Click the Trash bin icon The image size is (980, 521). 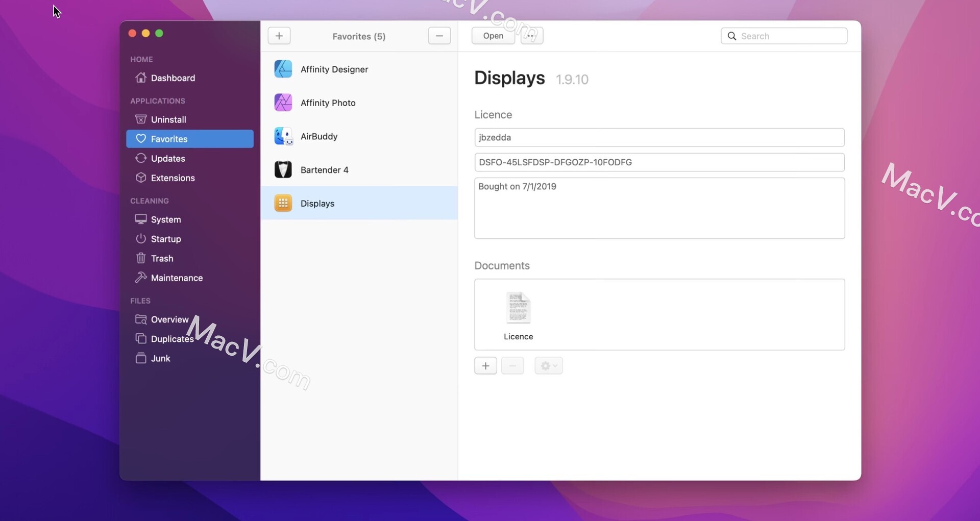pos(141,258)
